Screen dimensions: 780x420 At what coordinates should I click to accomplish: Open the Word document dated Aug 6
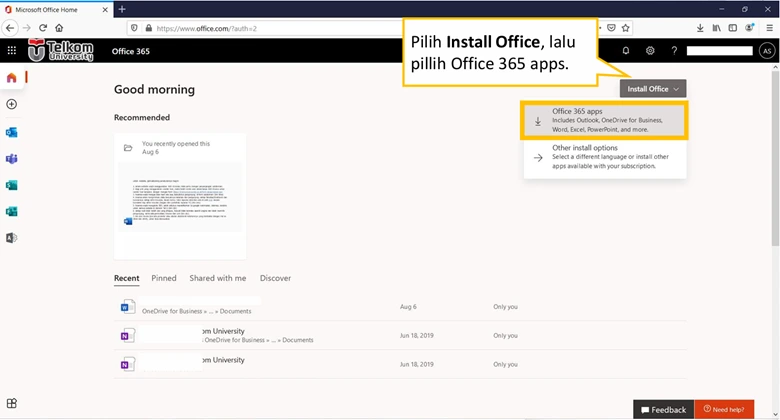point(400,307)
